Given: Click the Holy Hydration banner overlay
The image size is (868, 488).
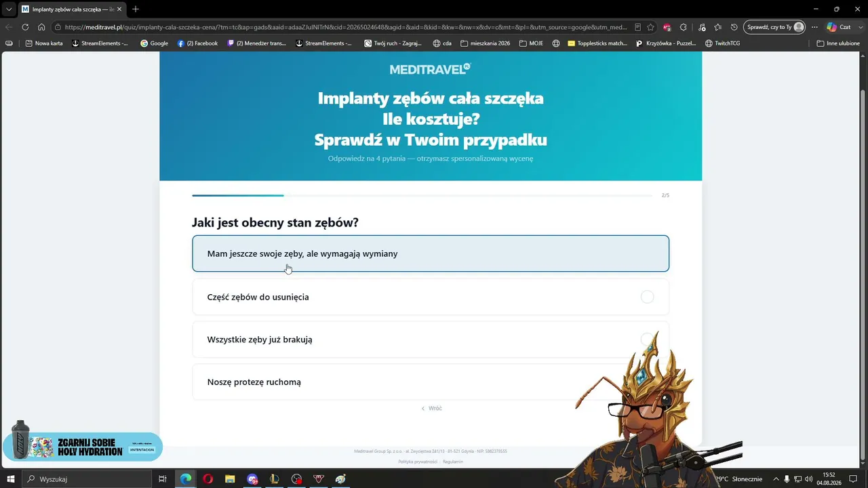Looking at the screenshot, I should click(x=82, y=445).
